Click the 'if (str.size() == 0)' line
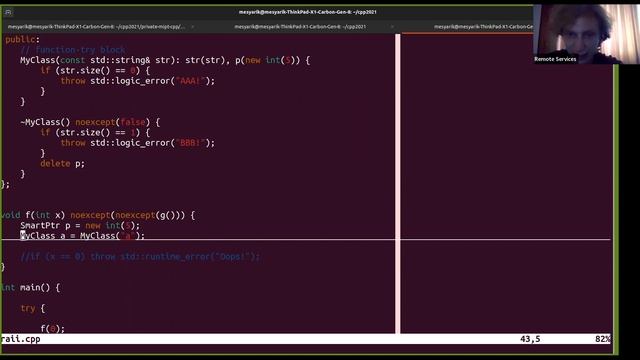 coord(95,71)
